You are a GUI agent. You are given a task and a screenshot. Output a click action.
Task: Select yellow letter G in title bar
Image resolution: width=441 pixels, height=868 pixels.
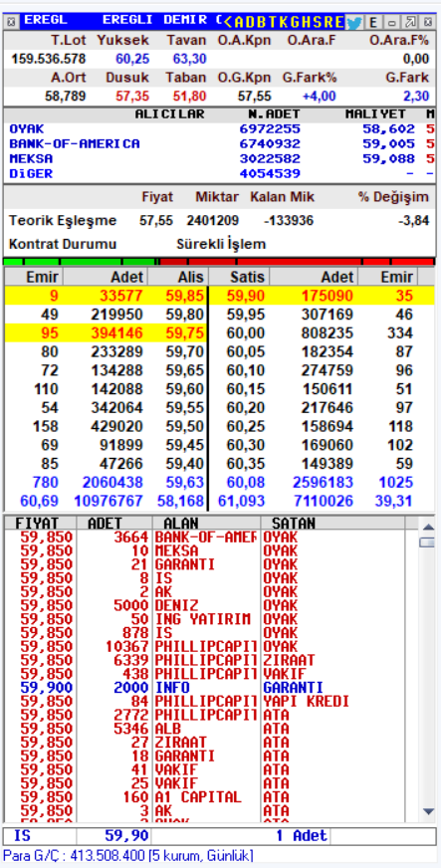[x=296, y=22]
